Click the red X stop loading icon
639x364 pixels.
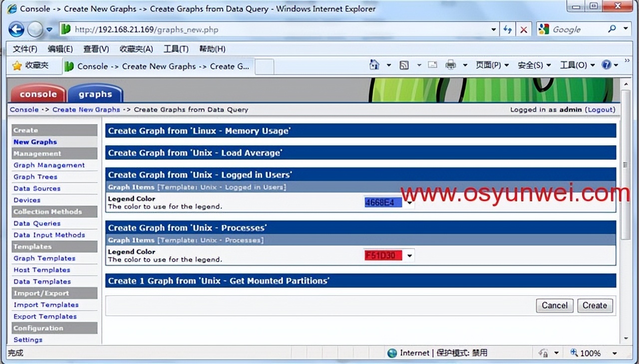coord(524,29)
